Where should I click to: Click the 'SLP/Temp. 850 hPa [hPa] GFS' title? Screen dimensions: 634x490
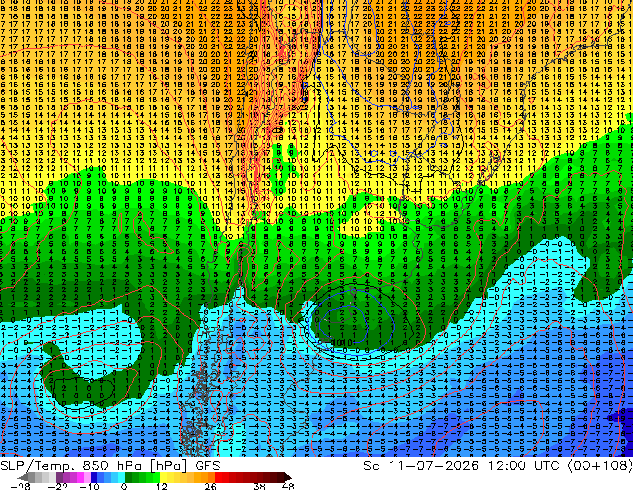(110, 466)
